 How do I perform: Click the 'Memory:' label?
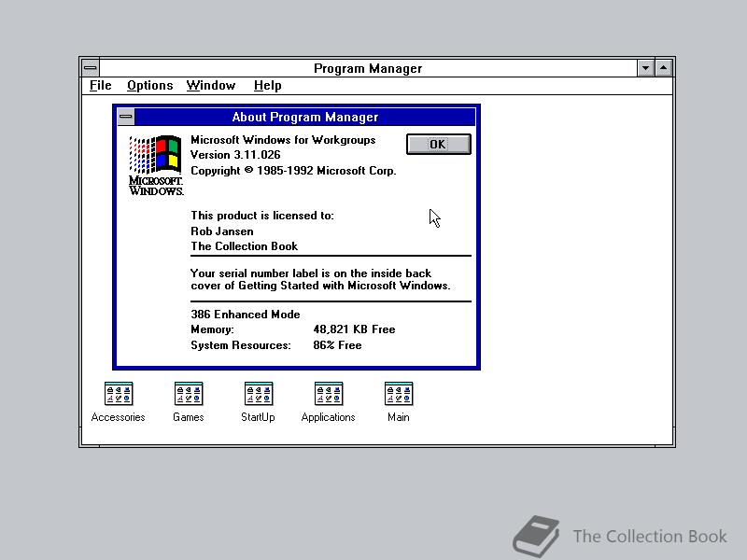pos(213,329)
